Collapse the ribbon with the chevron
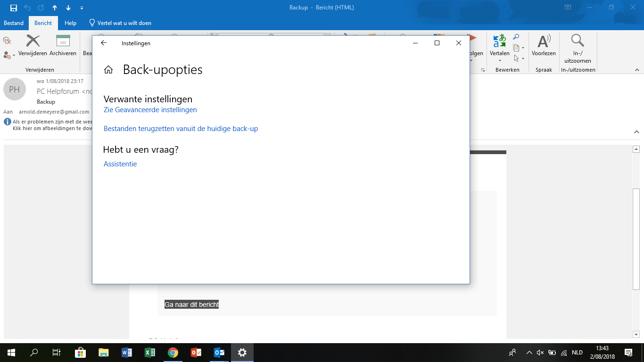Screen dimensions: 644x362 pos(637,70)
